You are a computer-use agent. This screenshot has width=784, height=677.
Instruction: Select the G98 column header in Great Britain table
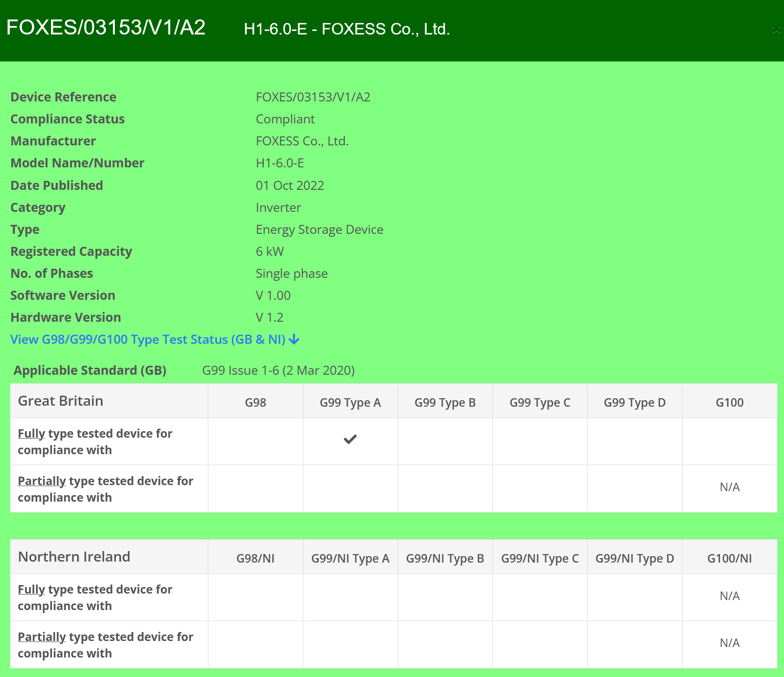click(255, 403)
